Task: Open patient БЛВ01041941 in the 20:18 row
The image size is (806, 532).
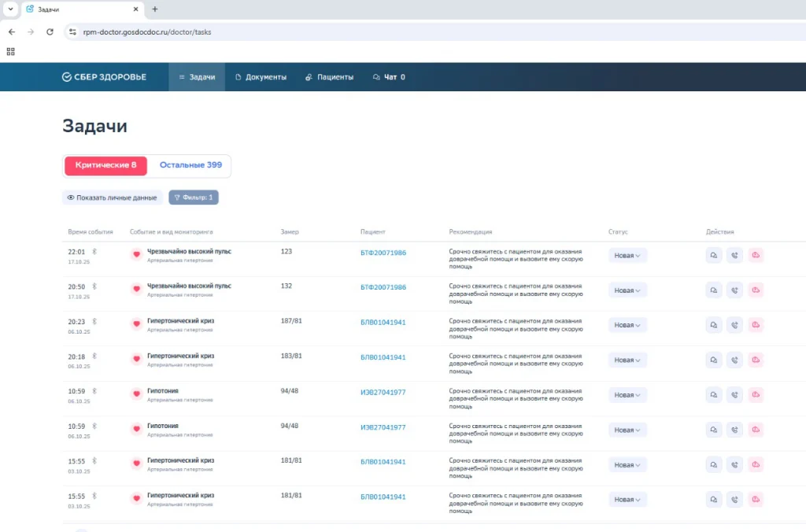Action: (x=383, y=357)
